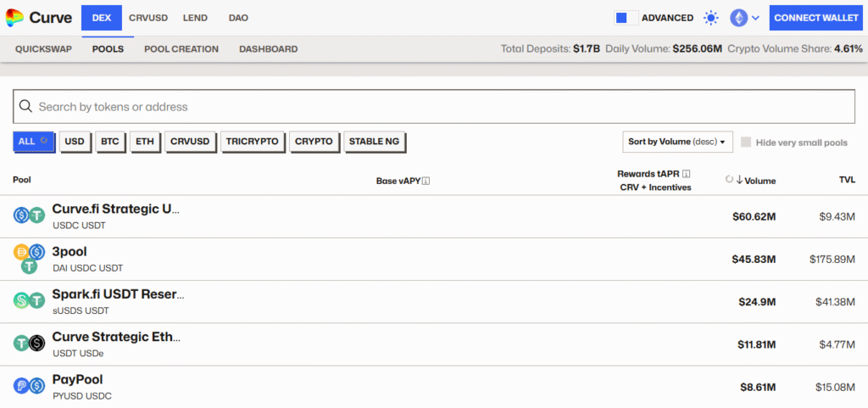Screen dimensions: 868x408
Task: Click the Daily Volume $256.06M stat
Action: (x=664, y=48)
